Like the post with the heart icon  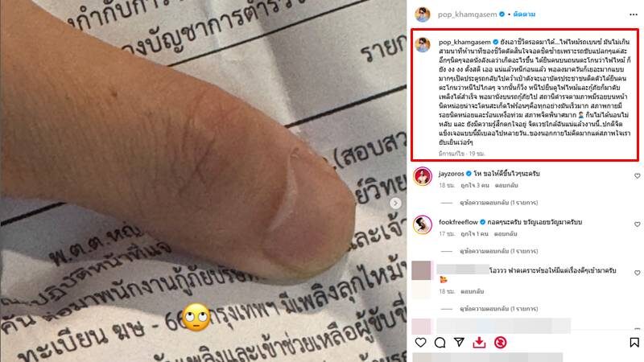420,343
